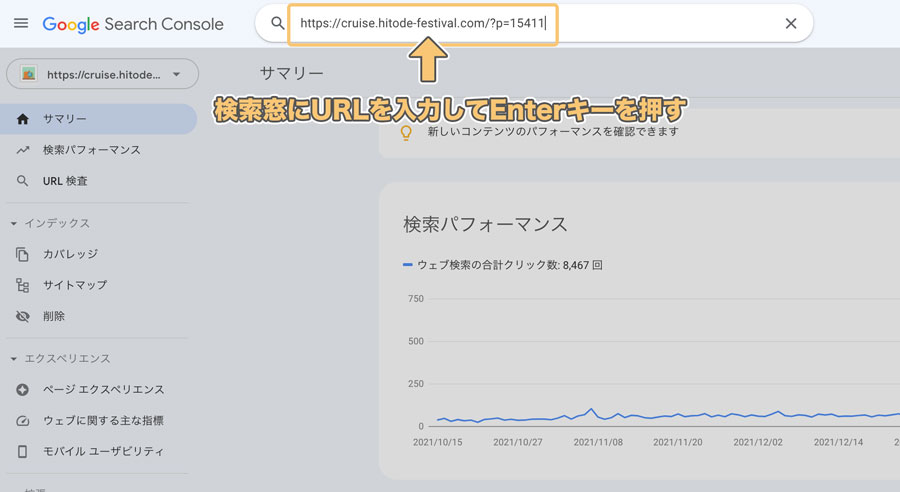The height and width of the screenshot is (492, 900).
Task: Click the home icon beside サマリー
Action: [x=22, y=119]
